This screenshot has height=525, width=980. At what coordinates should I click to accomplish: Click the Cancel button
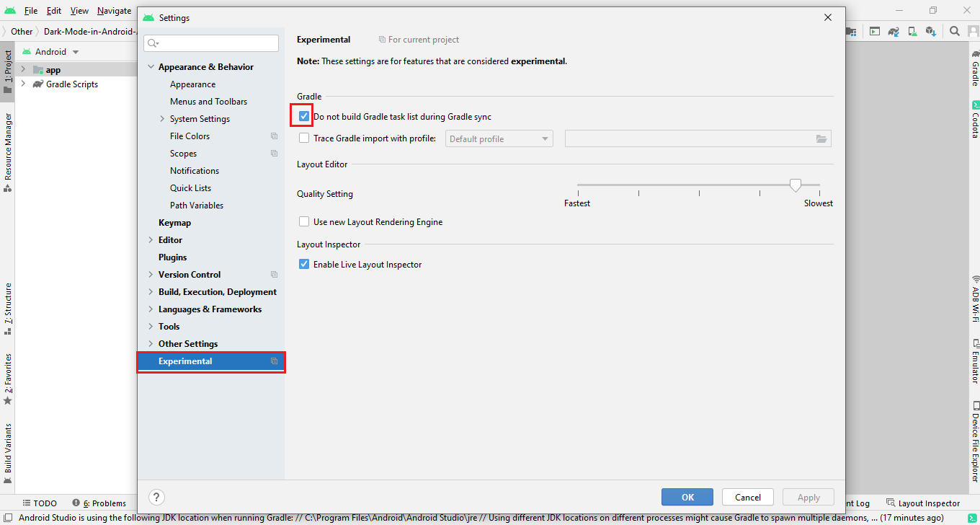click(x=747, y=497)
